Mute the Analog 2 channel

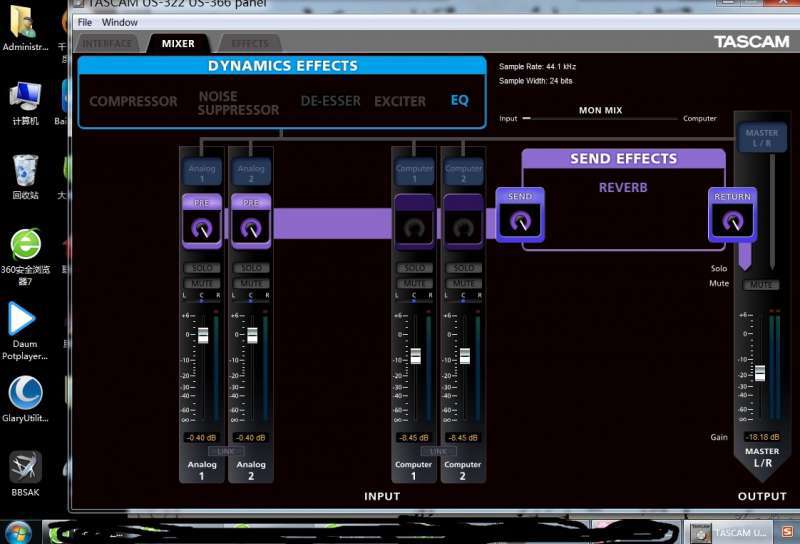(x=251, y=283)
